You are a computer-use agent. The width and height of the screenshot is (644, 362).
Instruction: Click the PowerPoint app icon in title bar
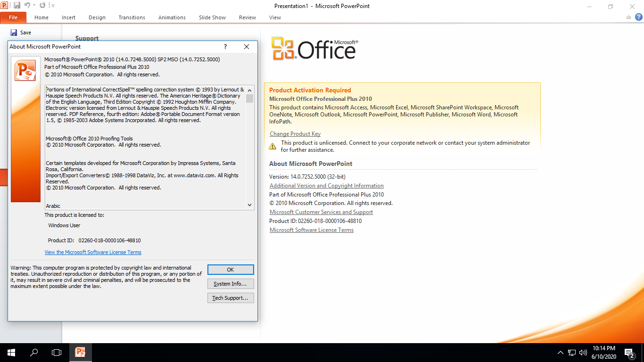pyautogui.click(x=5, y=5)
